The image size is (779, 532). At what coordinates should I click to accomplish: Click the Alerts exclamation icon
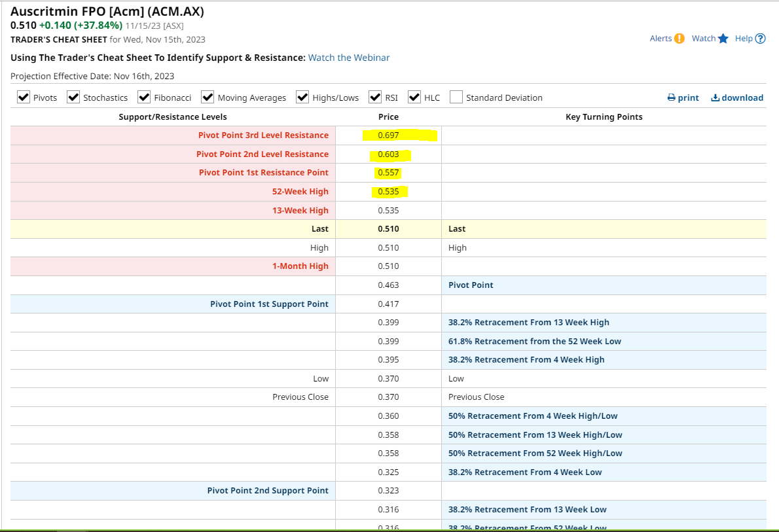pyautogui.click(x=679, y=38)
